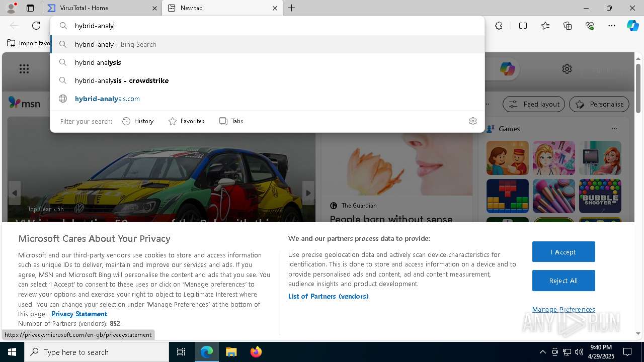The height and width of the screenshot is (362, 644).
Task: Open the Windows Start menu
Action: 12,352
